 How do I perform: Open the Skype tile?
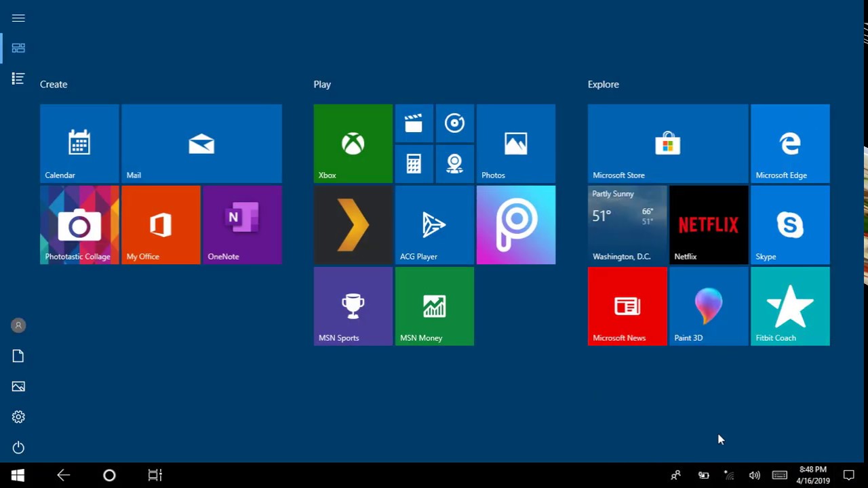(790, 225)
